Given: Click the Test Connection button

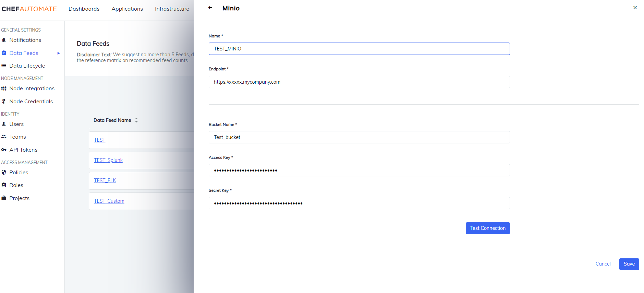Looking at the screenshot, I should point(488,228).
